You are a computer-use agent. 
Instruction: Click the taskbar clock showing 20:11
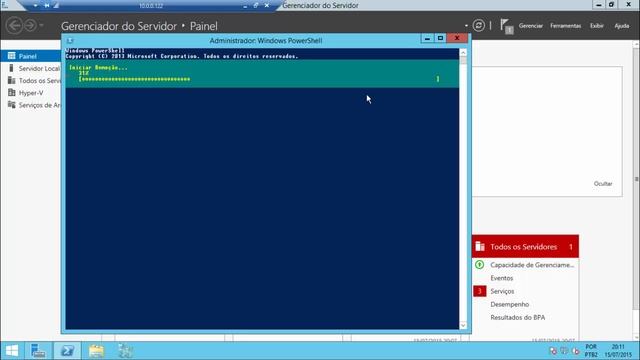tap(618, 351)
